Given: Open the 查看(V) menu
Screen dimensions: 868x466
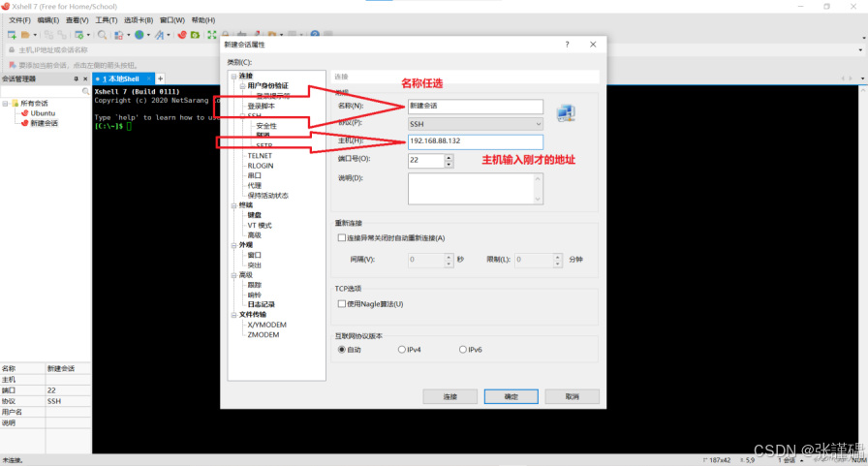Looking at the screenshot, I should point(77,20).
